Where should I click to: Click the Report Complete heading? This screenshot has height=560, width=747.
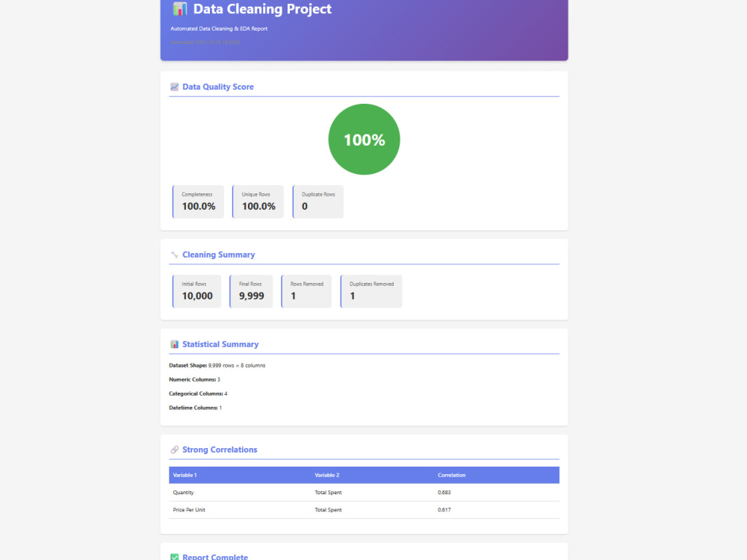(215, 557)
